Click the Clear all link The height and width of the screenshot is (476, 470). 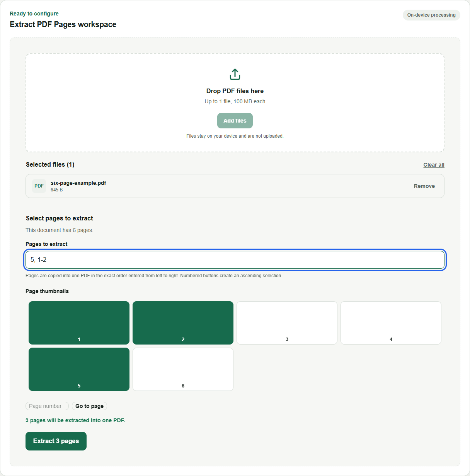[x=434, y=165]
